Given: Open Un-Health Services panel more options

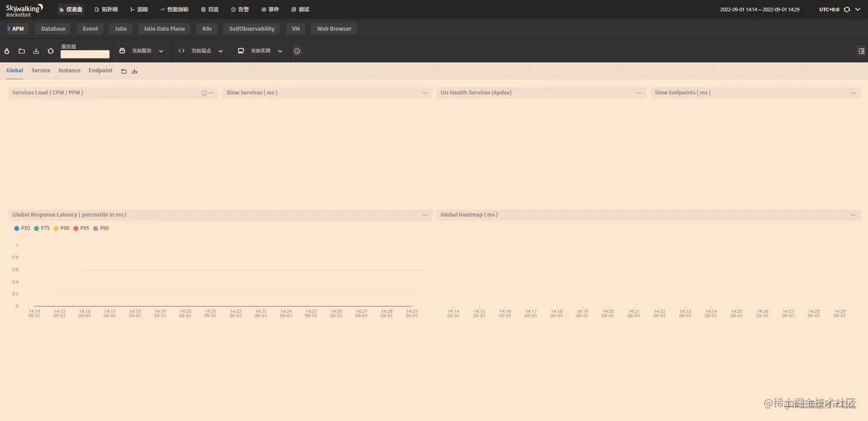Looking at the screenshot, I should click(x=639, y=93).
